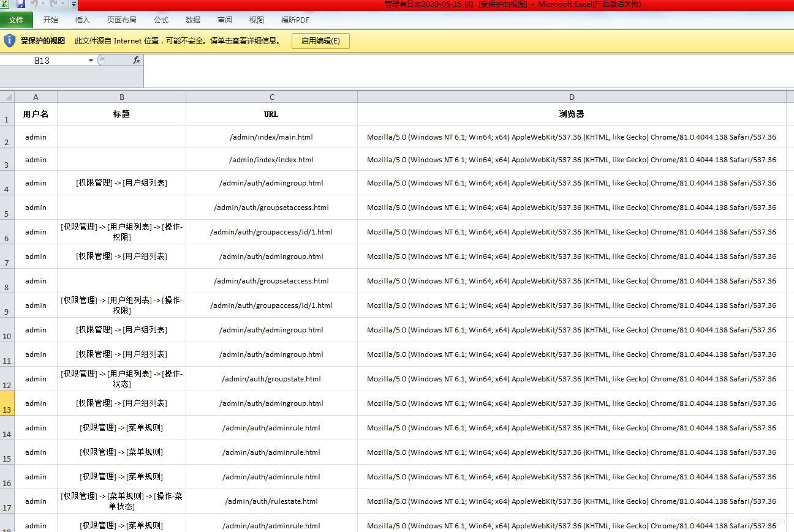Open the Name Box dropdown arrow

click(90, 60)
